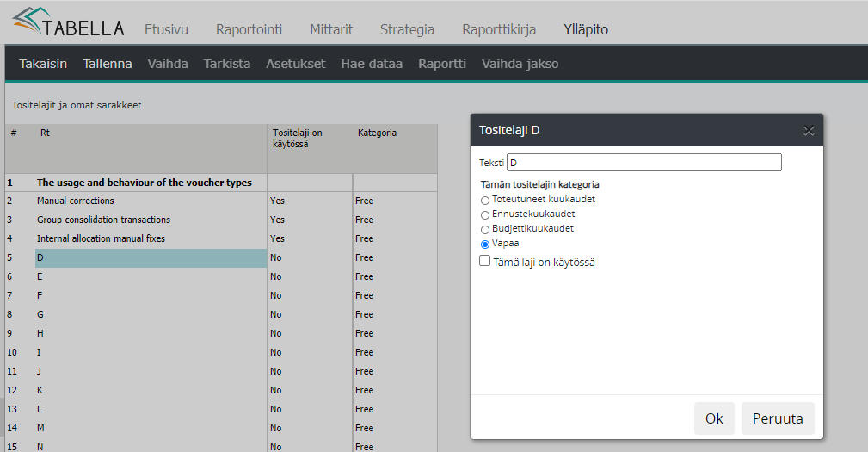Select Ennustekuukaudet radio option
Screen dimensions: 868x452
tap(485, 214)
